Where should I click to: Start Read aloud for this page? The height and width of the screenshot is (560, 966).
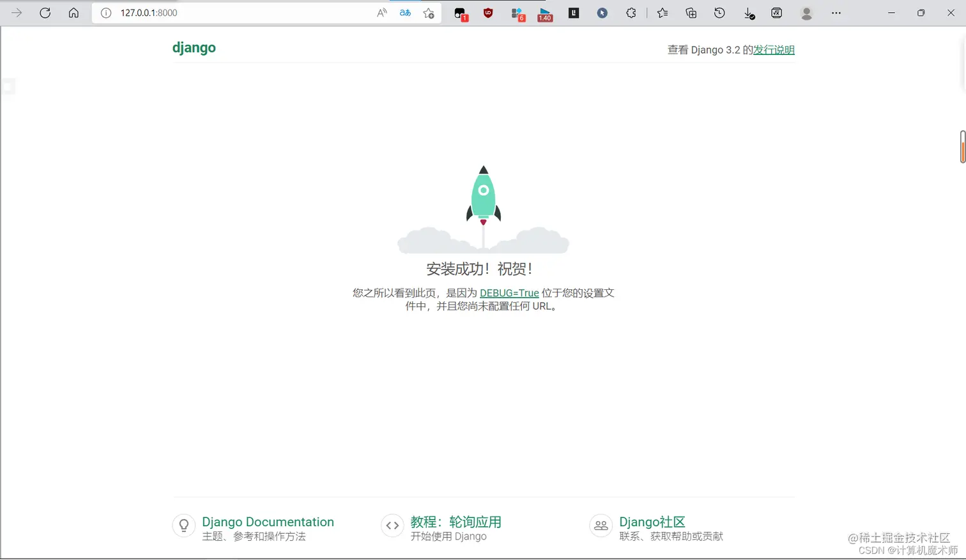382,13
